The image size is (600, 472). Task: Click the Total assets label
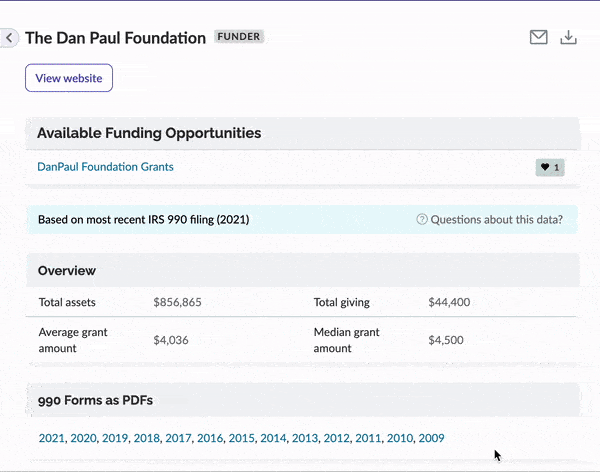(x=67, y=302)
